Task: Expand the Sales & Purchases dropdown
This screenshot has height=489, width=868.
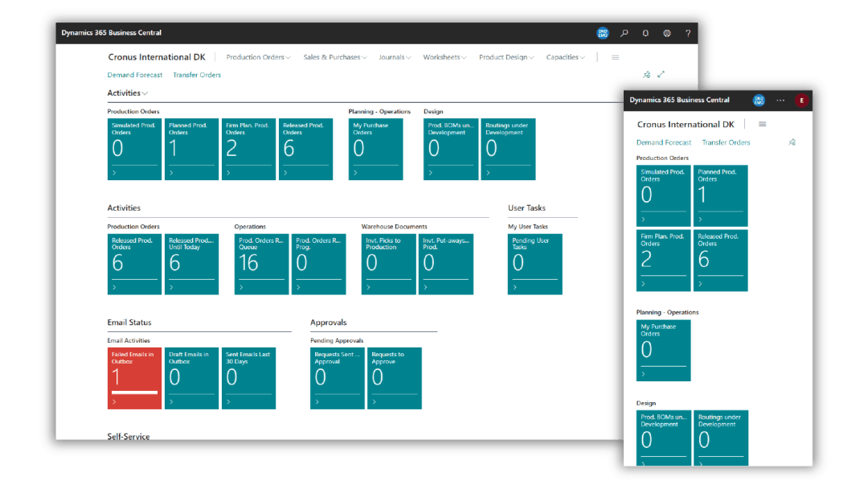Action: 334,57
